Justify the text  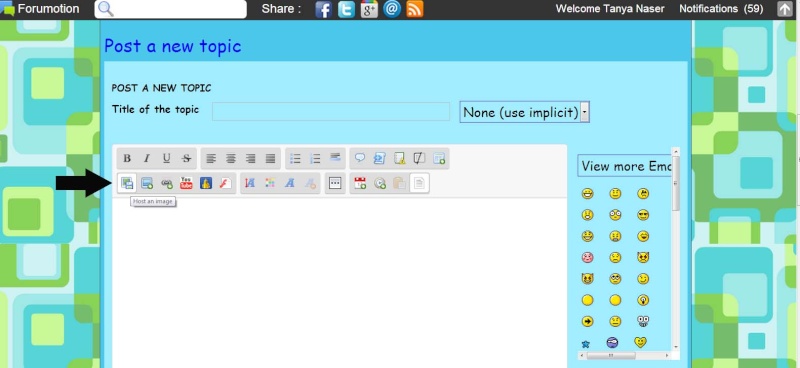[x=270, y=159]
